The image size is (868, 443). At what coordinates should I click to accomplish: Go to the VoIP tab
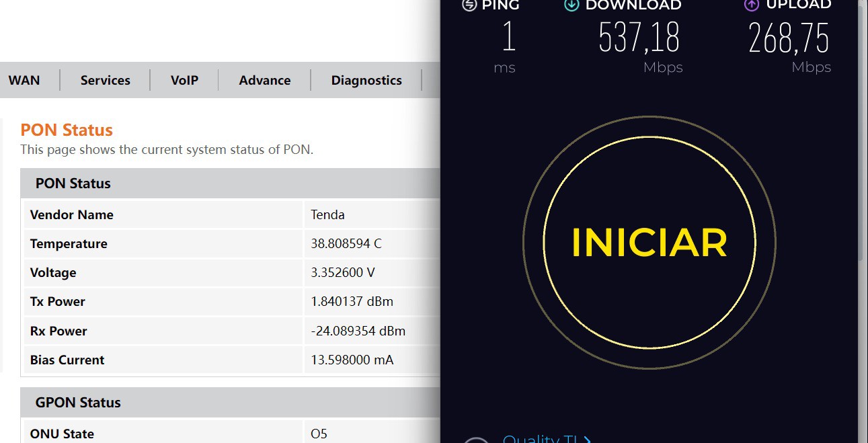184,80
